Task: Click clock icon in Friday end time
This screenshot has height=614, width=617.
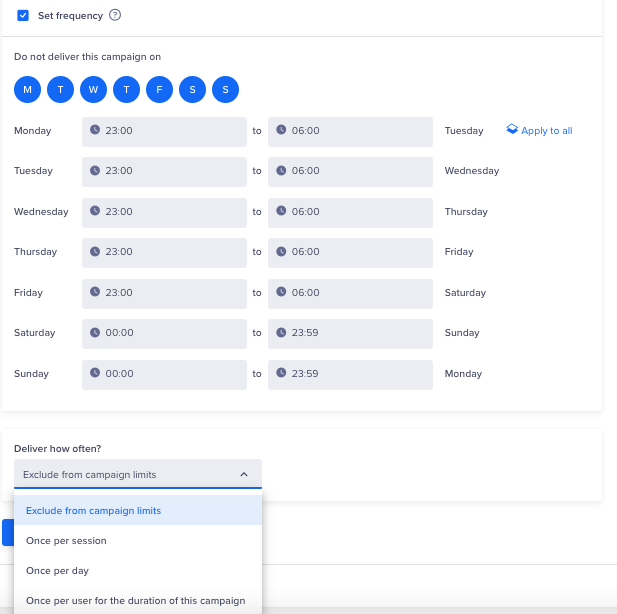Action: [x=281, y=293]
